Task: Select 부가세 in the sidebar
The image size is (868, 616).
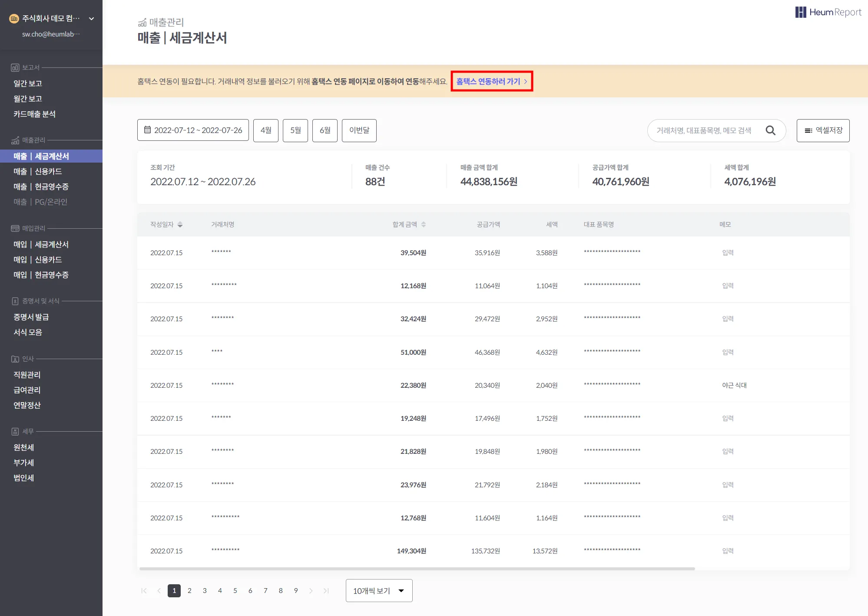Action: (24, 463)
